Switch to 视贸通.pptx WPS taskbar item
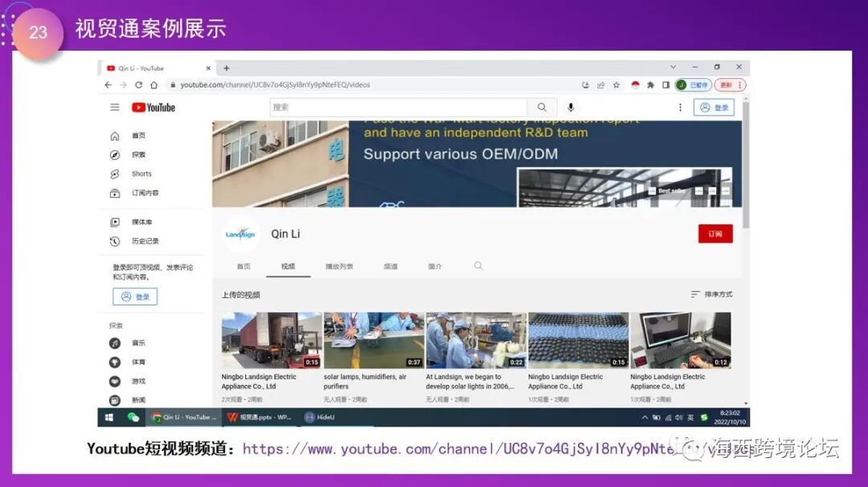The height and width of the screenshot is (487, 868). [260, 417]
